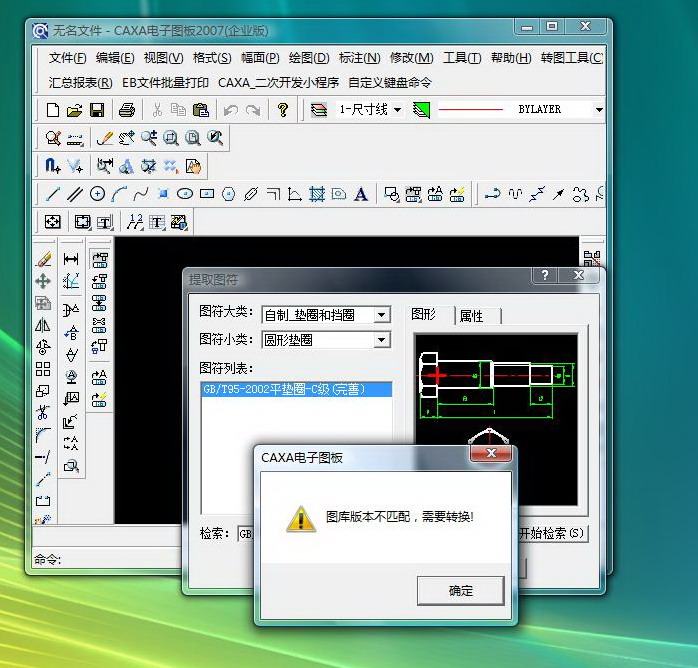Screen dimensions: 698x668
Task: Select the Arc drawing tool
Action: pos(119,194)
